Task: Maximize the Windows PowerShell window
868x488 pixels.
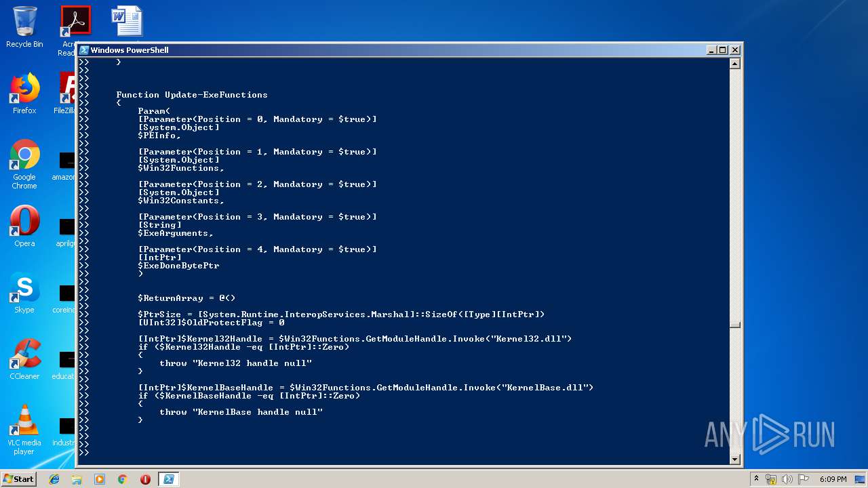Action: (723, 50)
